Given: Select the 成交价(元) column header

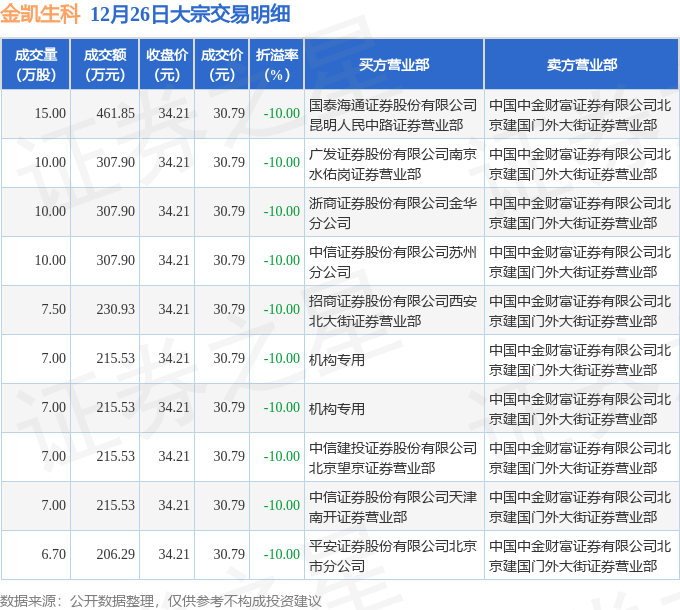Looking at the screenshot, I should coord(222,65).
